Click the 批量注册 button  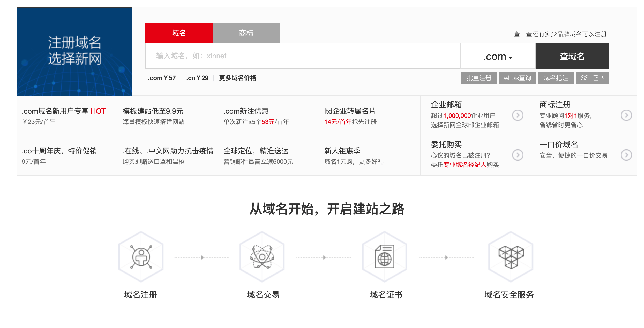pos(479,78)
